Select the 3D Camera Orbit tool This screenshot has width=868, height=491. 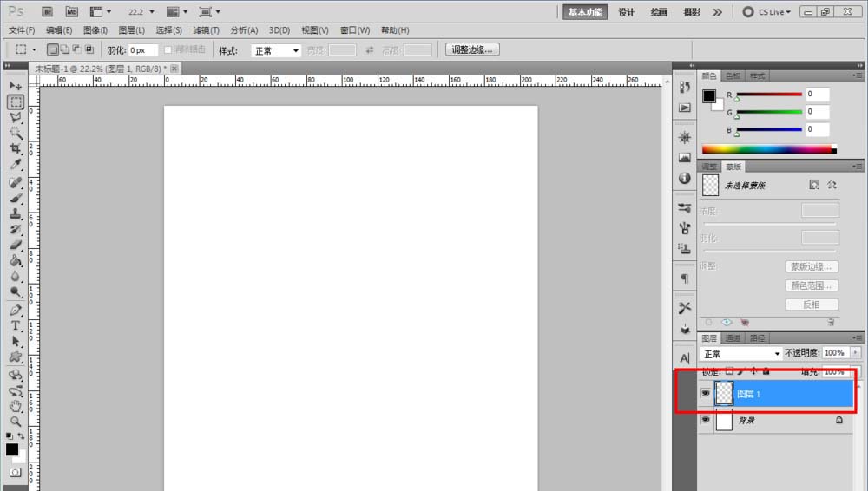click(x=16, y=391)
